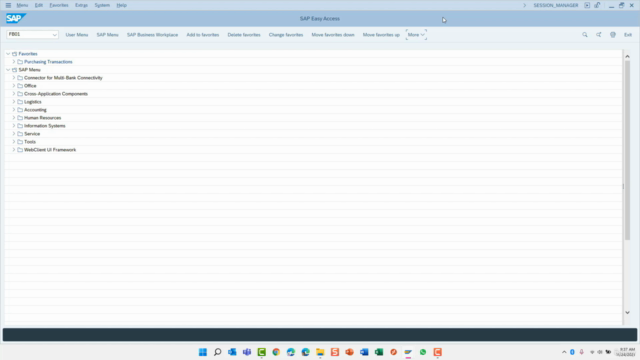Open Snagit from the taskbar
Viewport: 640px width, 360px height.
pyautogui.click(x=335, y=352)
